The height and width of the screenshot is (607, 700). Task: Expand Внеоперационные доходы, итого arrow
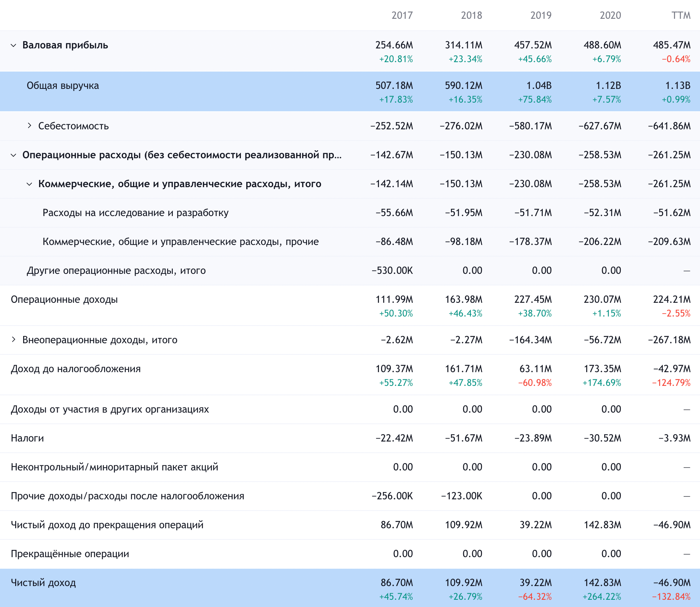click(x=13, y=340)
